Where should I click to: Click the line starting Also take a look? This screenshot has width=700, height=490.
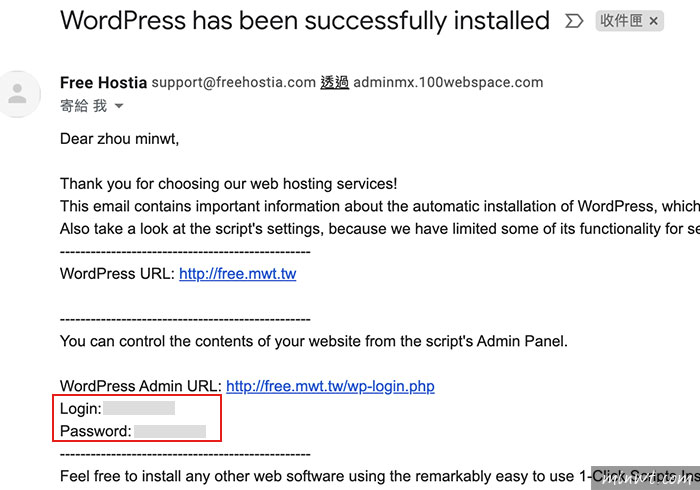pyautogui.click(x=380, y=229)
